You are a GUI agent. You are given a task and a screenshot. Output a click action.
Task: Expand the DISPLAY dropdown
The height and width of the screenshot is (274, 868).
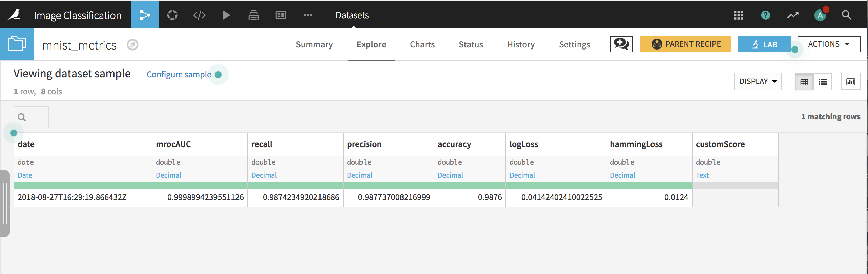(758, 81)
